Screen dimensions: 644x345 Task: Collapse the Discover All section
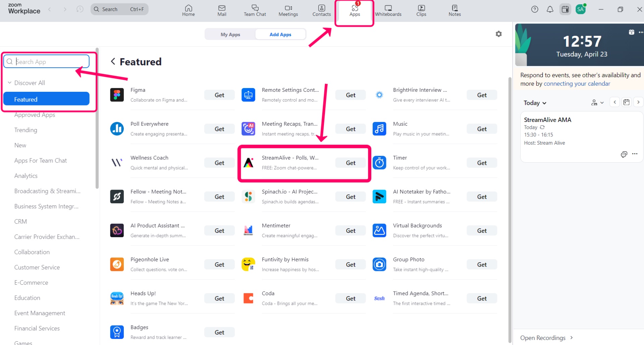10,83
